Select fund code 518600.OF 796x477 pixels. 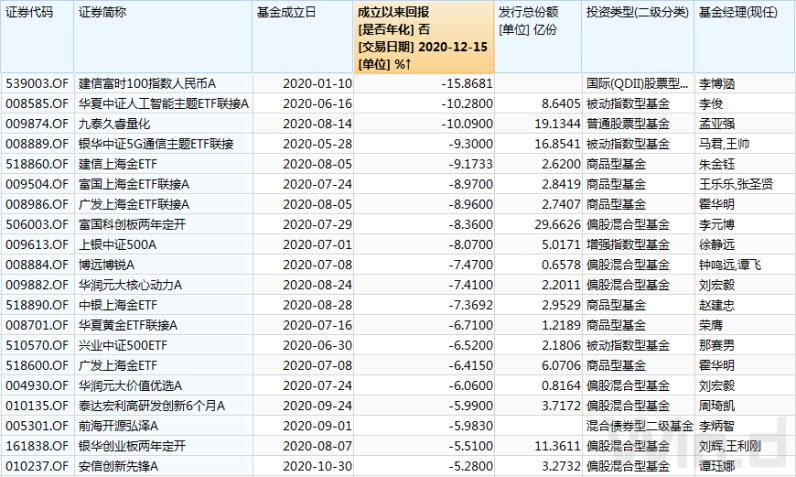[x=37, y=365]
